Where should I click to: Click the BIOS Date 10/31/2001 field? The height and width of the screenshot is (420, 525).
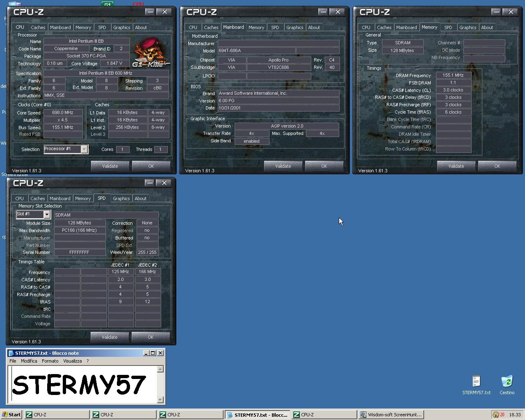pyautogui.click(x=278, y=108)
